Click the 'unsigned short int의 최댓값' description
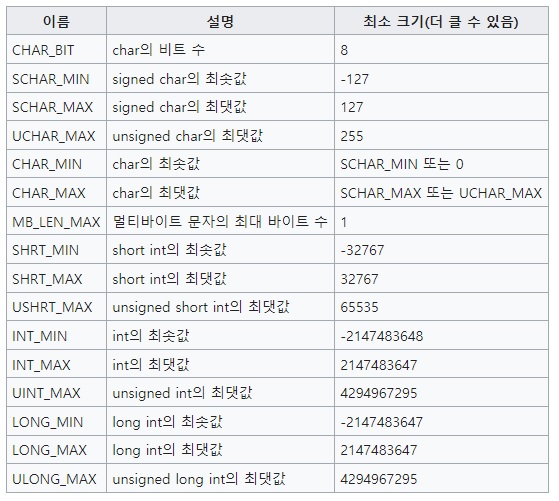 click(201, 307)
